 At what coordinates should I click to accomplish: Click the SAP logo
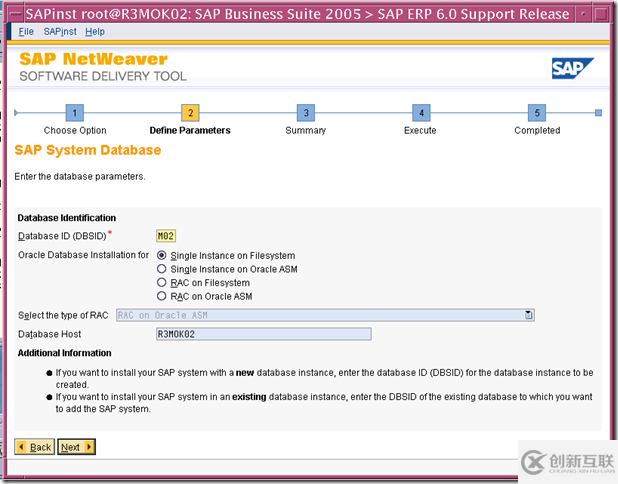572,69
